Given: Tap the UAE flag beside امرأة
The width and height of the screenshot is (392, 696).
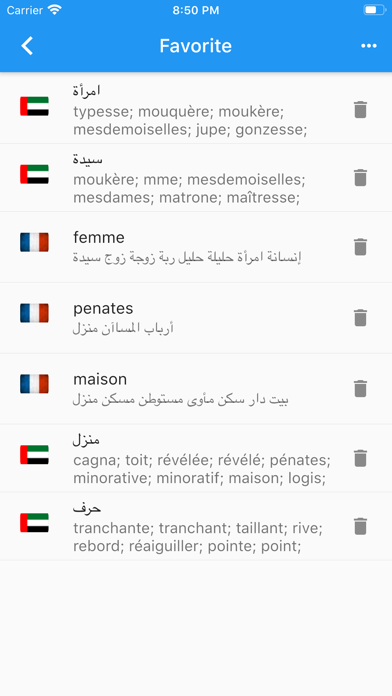Looking at the screenshot, I should click(34, 106).
